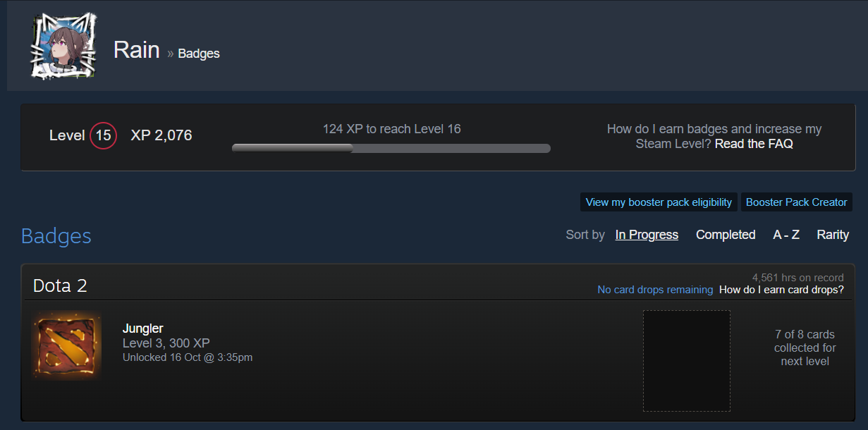Screen dimensions: 868x430
Task: Click the Level 15 circle badge
Action: [104, 135]
